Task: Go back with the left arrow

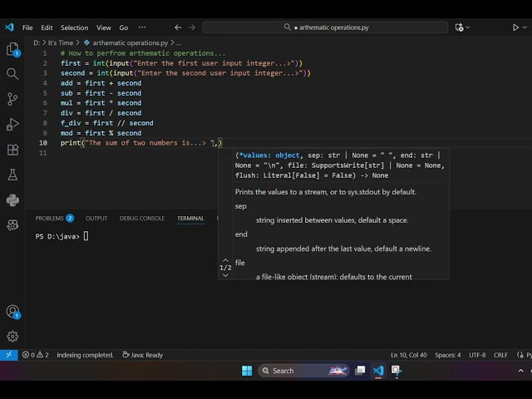Action: [178, 27]
